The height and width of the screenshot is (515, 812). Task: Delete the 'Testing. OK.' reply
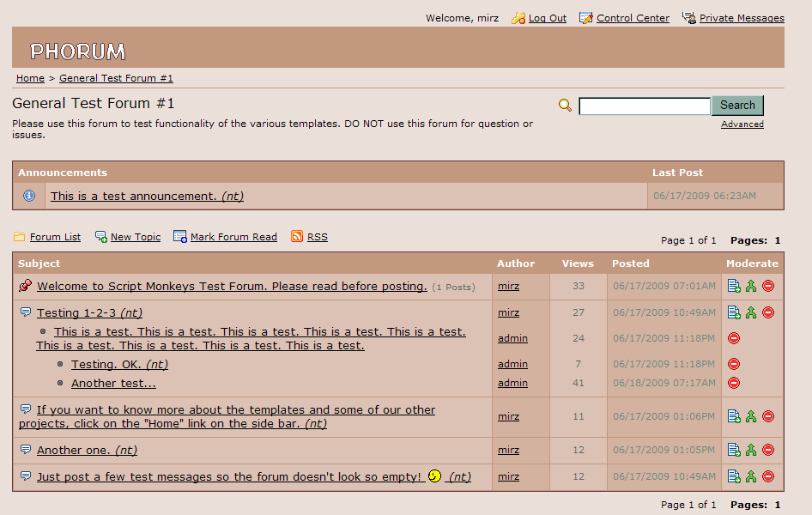(x=734, y=364)
